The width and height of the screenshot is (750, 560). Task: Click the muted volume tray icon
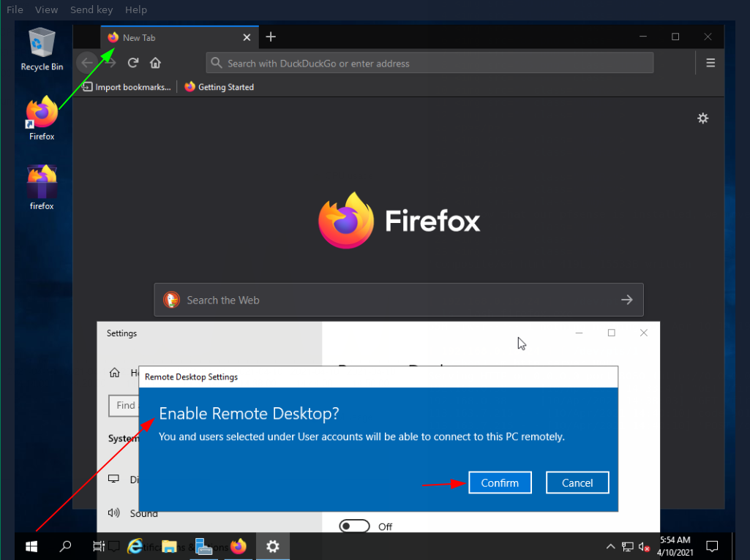coord(644,547)
